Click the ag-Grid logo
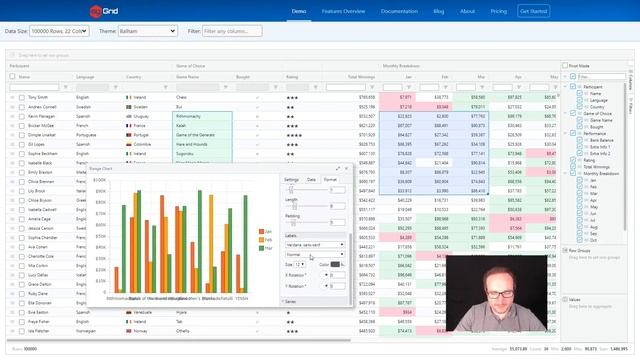Image resolution: width=640 pixels, height=360 pixels. point(104,11)
